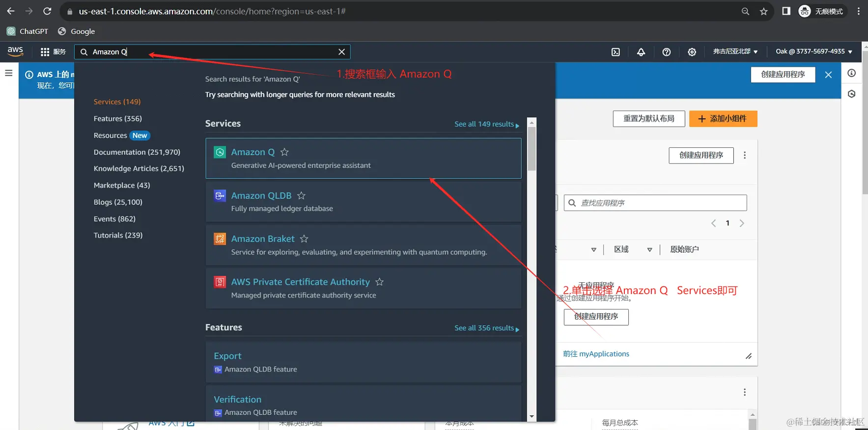Open the browser zoom magnifier icon
868x430 pixels.
pyautogui.click(x=745, y=11)
